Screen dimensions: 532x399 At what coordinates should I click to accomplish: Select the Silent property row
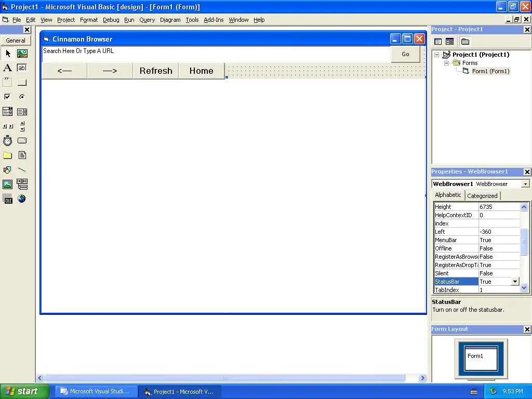[x=477, y=273]
